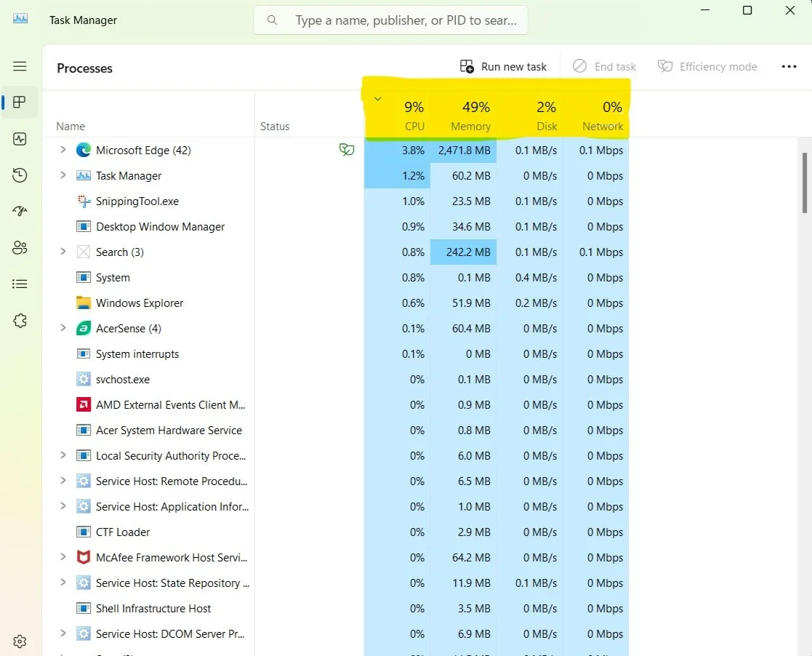Sort processes by Memory column

pos(463,114)
